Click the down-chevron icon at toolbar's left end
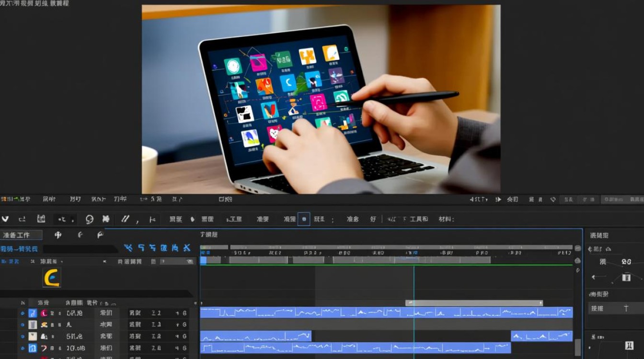The height and width of the screenshot is (359, 644). [5, 219]
